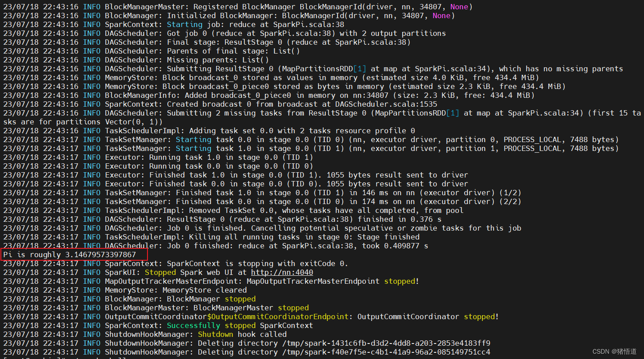
Task: Click 'Registered BlockManager BlockManagerId' log line
Action: point(238,7)
